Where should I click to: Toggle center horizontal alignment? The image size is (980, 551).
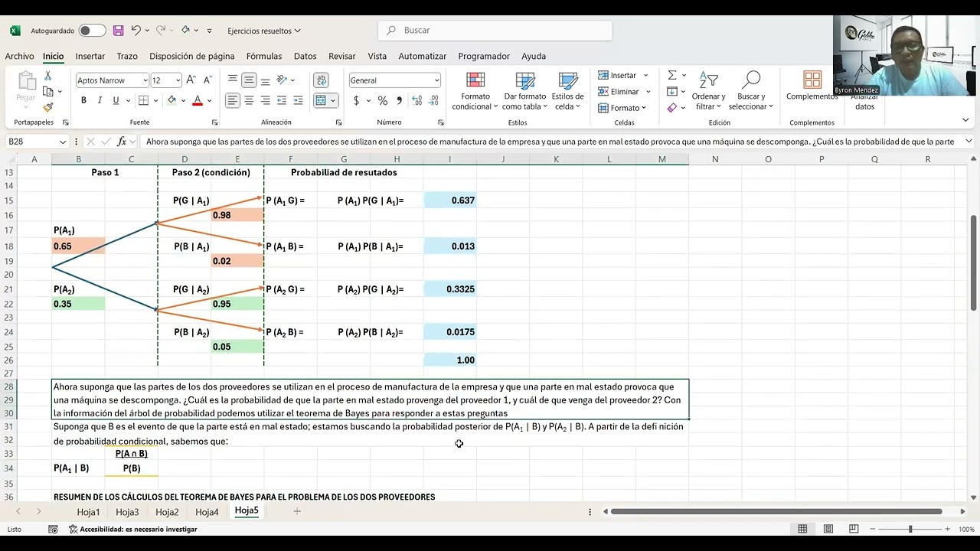(249, 100)
